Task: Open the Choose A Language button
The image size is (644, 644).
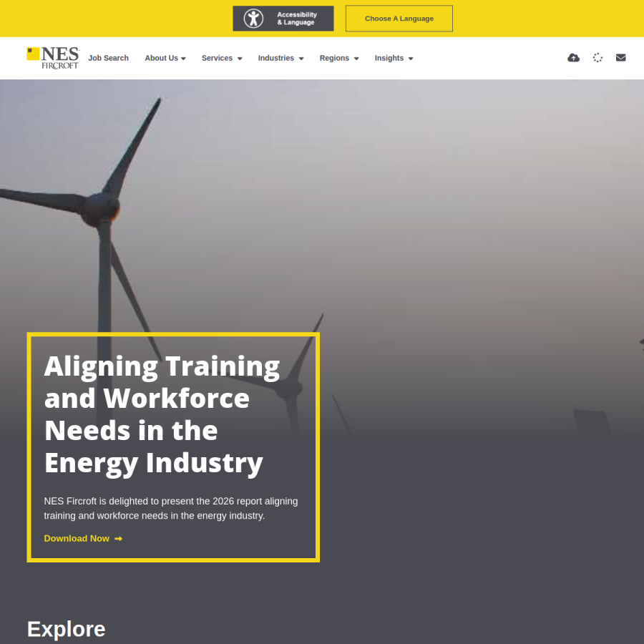Action: point(399,19)
